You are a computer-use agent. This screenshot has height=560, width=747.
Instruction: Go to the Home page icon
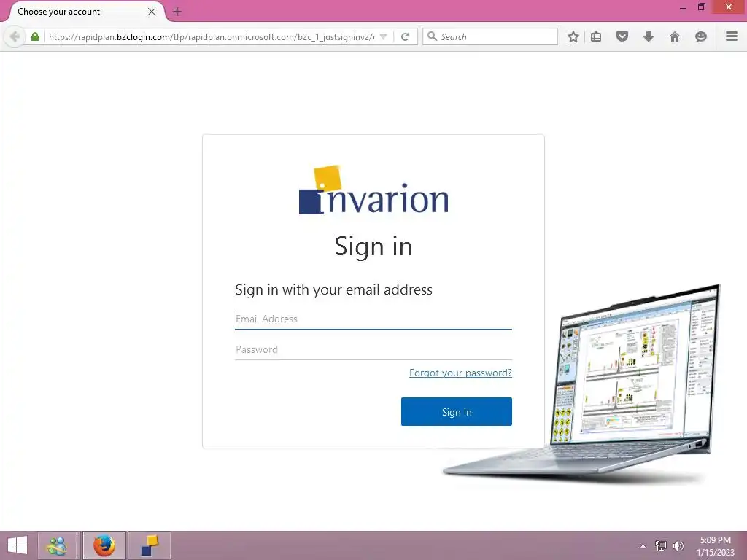(x=674, y=36)
